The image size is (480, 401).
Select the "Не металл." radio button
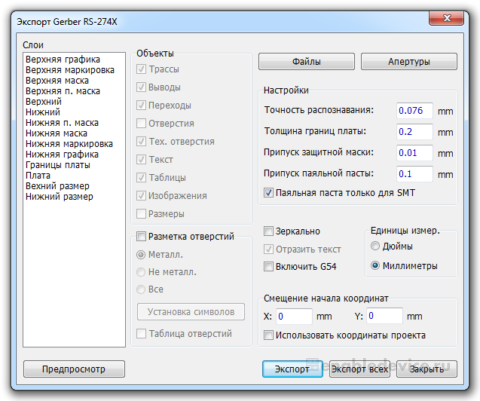(x=141, y=272)
